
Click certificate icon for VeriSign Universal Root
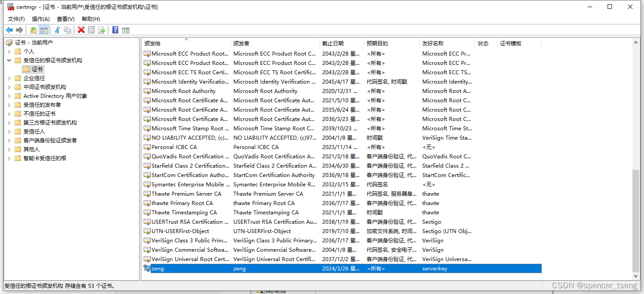[147, 259]
